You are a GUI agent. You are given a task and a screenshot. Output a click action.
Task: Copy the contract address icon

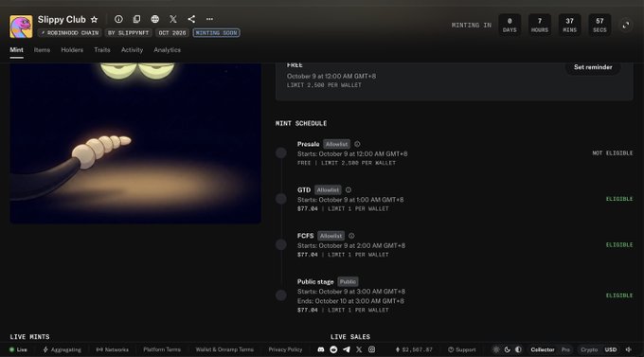(x=136, y=19)
